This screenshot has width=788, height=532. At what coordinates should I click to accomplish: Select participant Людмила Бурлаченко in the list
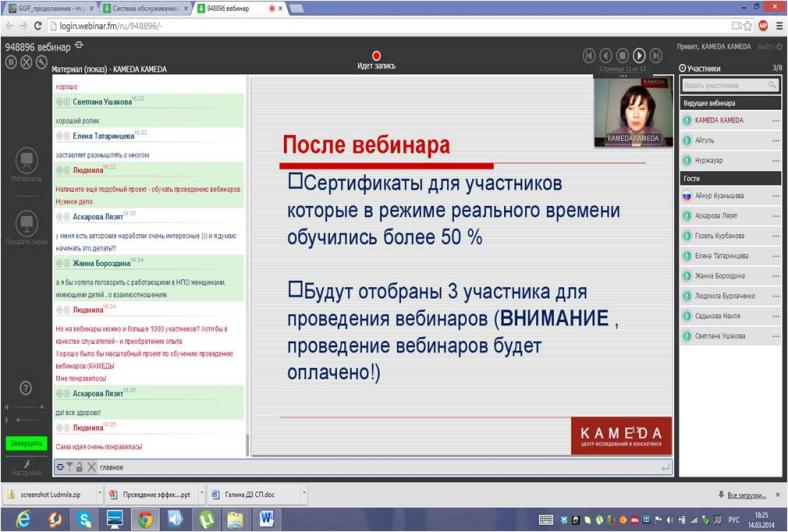click(x=730, y=296)
